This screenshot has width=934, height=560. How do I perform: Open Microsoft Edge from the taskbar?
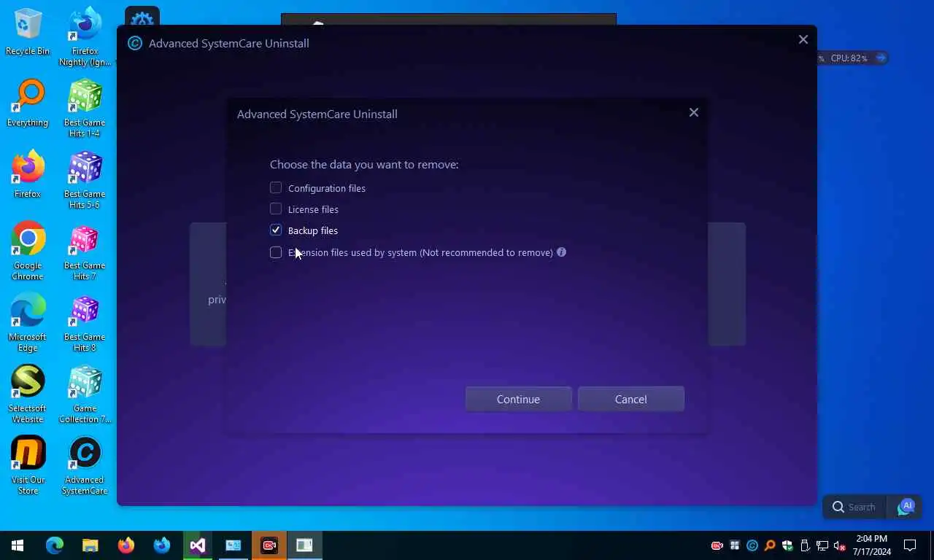55,545
